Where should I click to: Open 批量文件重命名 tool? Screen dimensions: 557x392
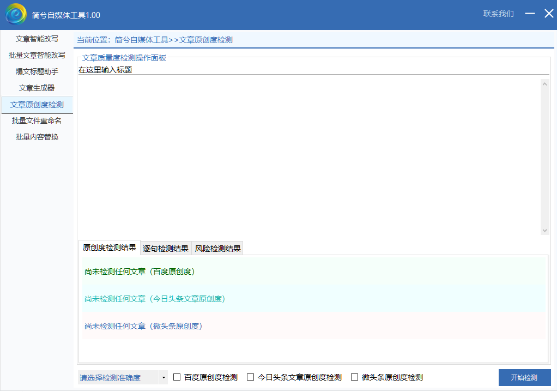point(37,121)
